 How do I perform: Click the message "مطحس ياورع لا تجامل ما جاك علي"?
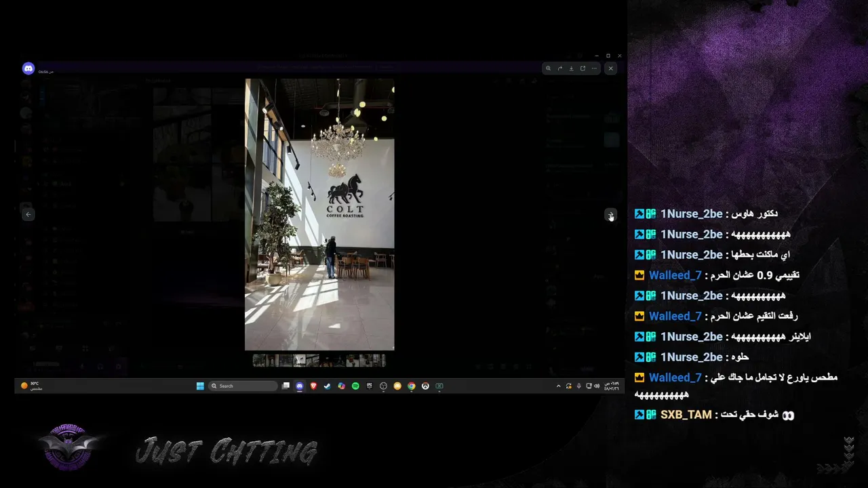(x=774, y=378)
